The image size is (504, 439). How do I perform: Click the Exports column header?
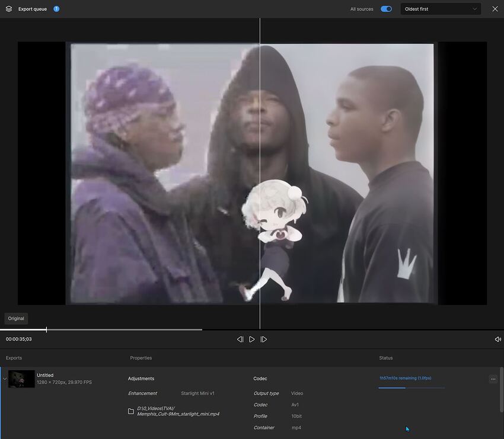pos(14,358)
